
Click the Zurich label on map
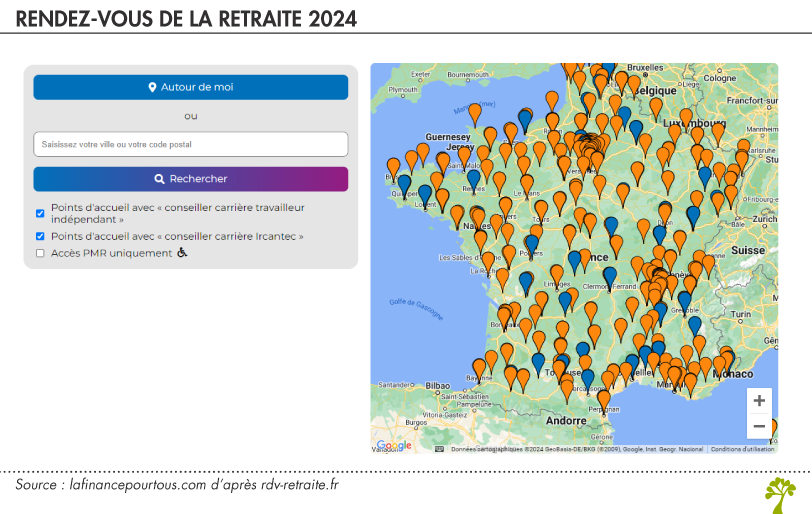(x=764, y=219)
